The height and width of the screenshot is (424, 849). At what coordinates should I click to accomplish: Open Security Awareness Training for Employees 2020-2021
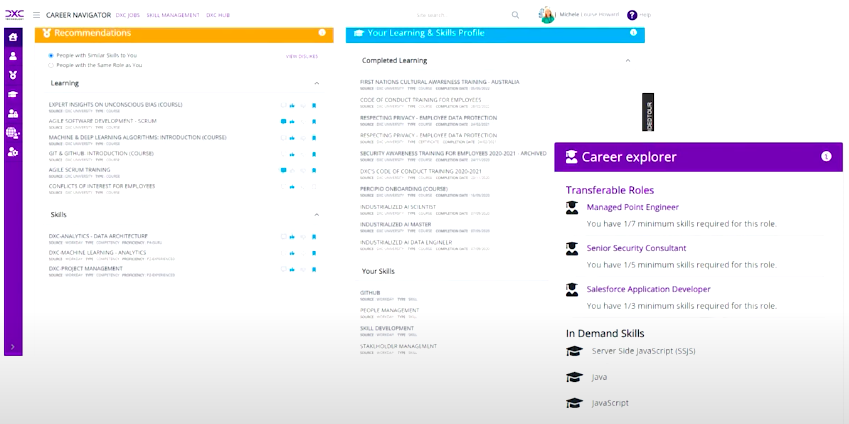point(453,154)
